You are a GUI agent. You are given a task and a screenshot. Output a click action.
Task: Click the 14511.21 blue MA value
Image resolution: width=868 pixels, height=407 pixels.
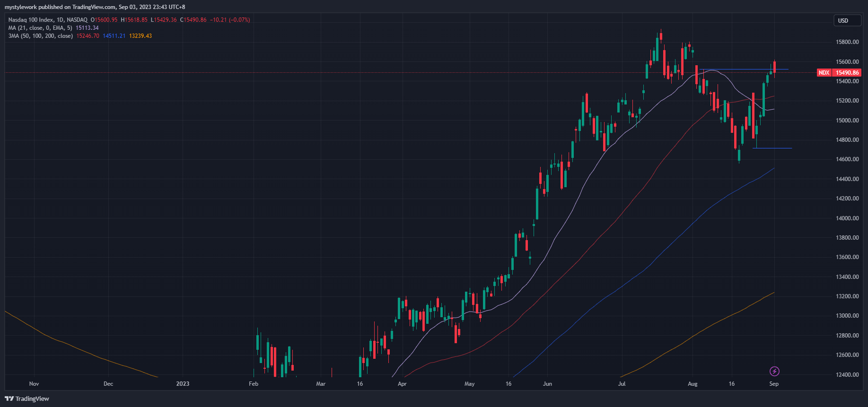114,36
